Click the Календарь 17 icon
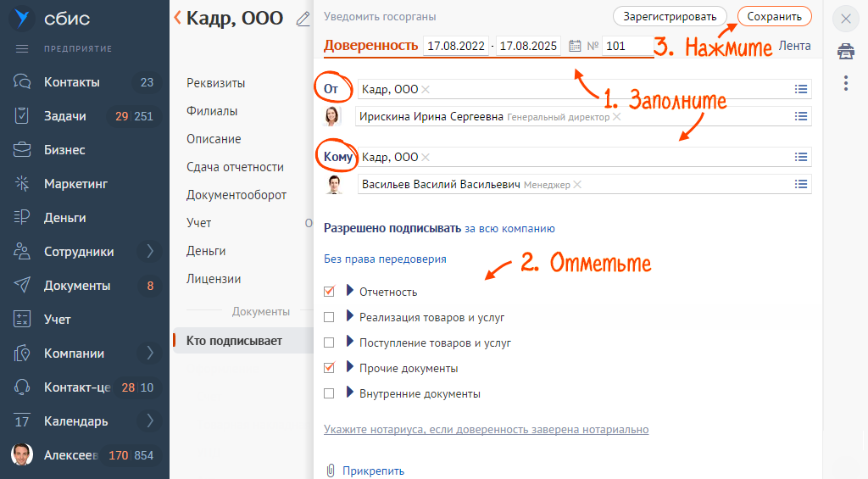This screenshot has width=868, height=479. (22, 421)
